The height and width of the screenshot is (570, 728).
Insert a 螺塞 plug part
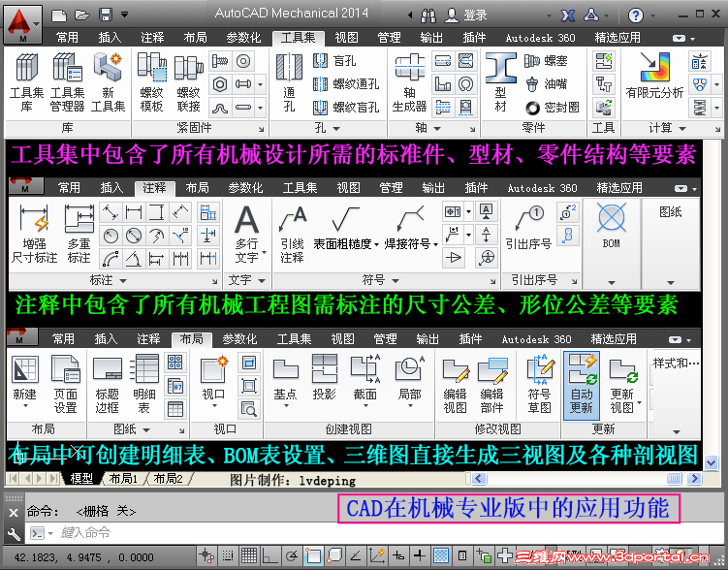[x=546, y=61]
